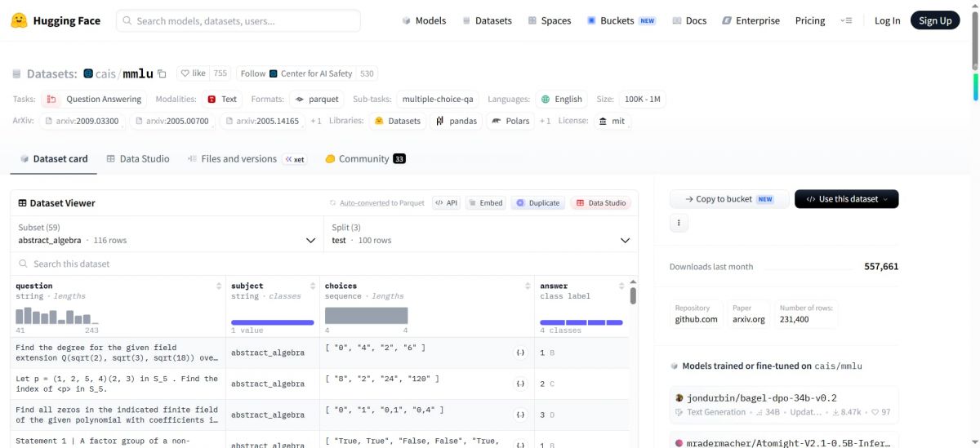This screenshot has width=980, height=448.
Task: Click the Log In link
Action: [x=887, y=20]
